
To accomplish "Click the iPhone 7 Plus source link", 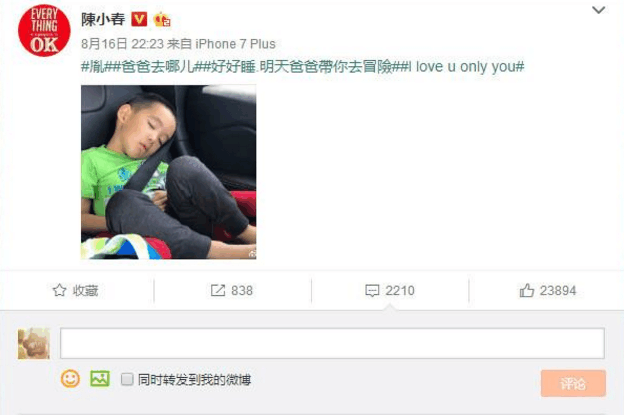I will (x=235, y=44).
